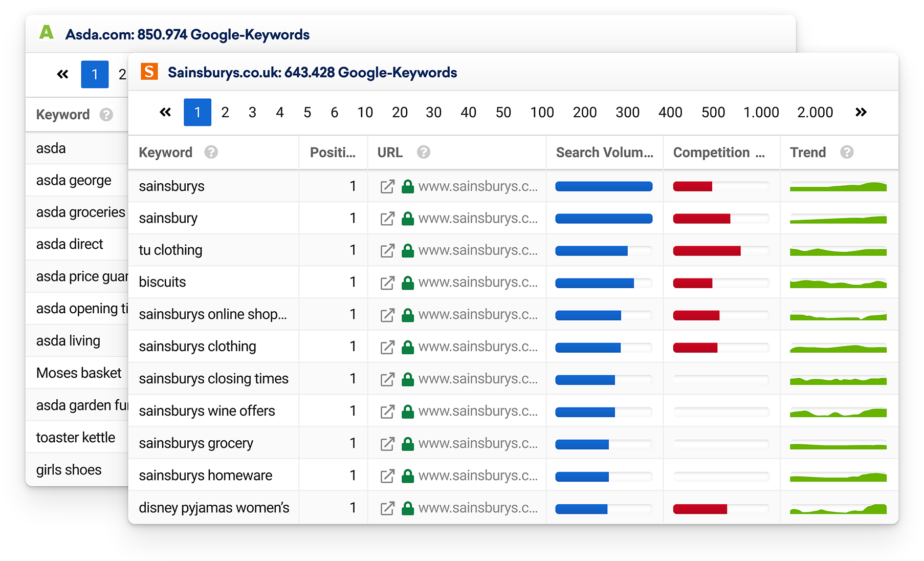Select page 1 in Sainsburys pagination
The height and width of the screenshot is (561, 924).
pos(197,112)
